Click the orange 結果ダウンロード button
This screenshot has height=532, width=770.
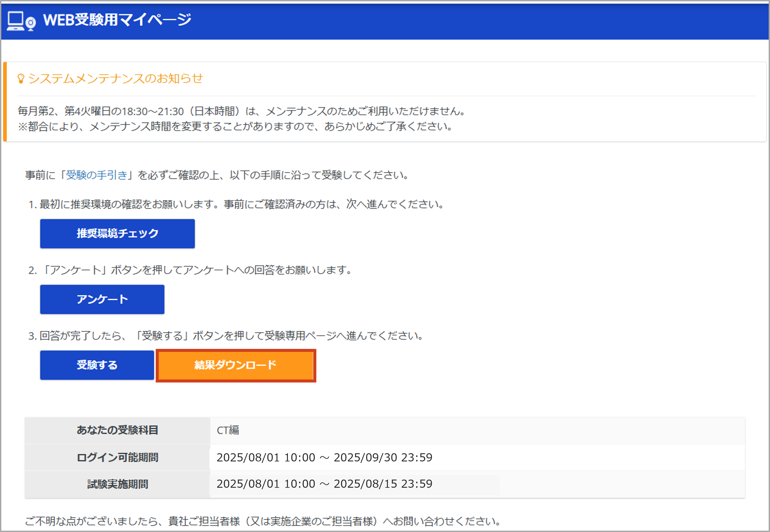(236, 365)
